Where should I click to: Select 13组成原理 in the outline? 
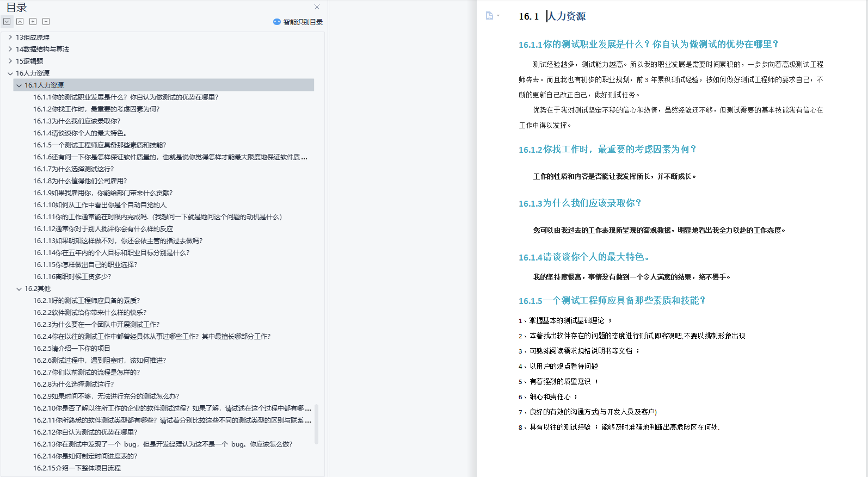click(x=33, y=38)
